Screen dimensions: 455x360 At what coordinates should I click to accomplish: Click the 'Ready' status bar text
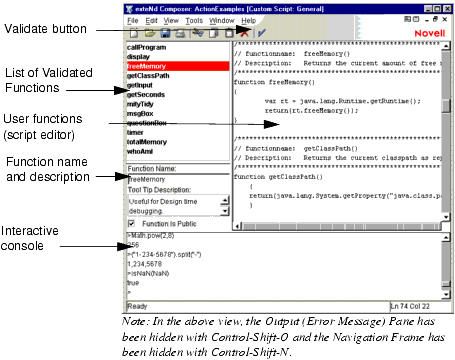pyautogui.click(x=137, y=306)
